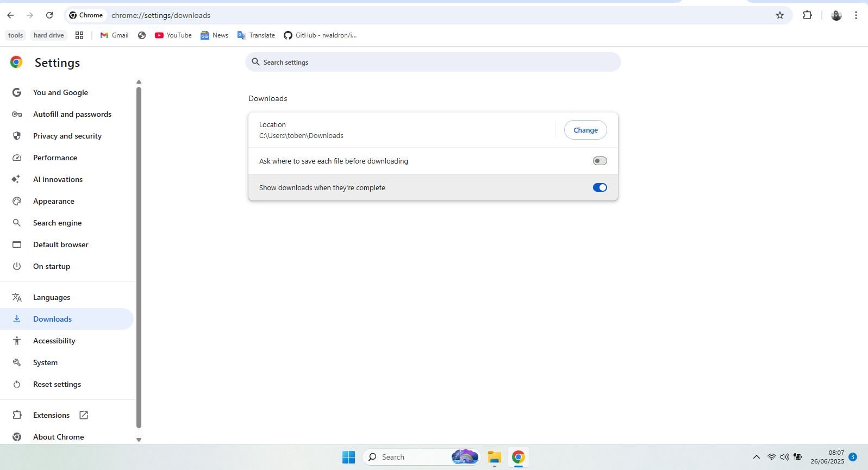Open the hard drive bookmark folder
Viewport: 868px width, 470px height.
pyautogui.click(x=49, y=35)
